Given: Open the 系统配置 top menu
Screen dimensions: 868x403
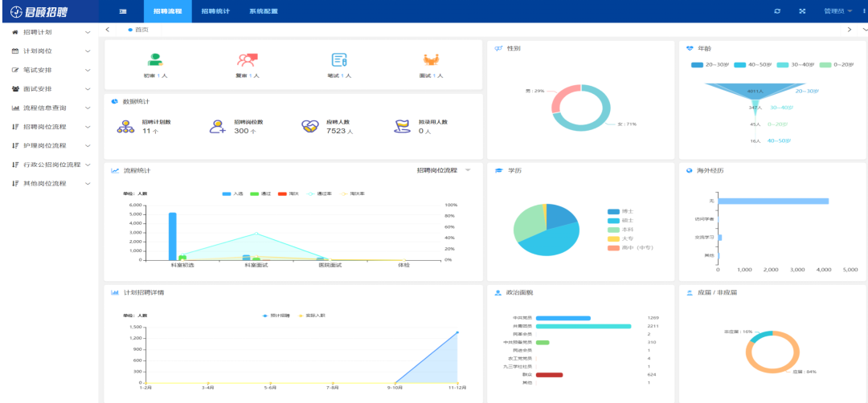Looking at the screenshot, I should (x=263, y=11).
